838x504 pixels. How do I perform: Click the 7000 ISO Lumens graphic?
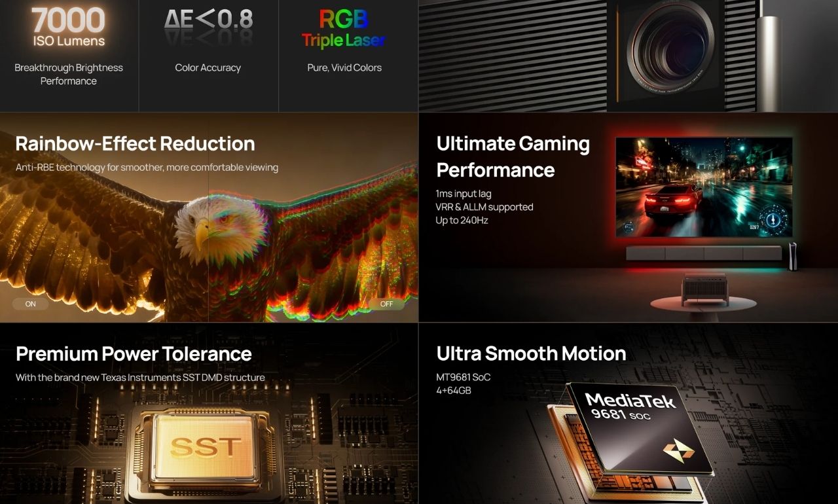[x=68, y=27]
